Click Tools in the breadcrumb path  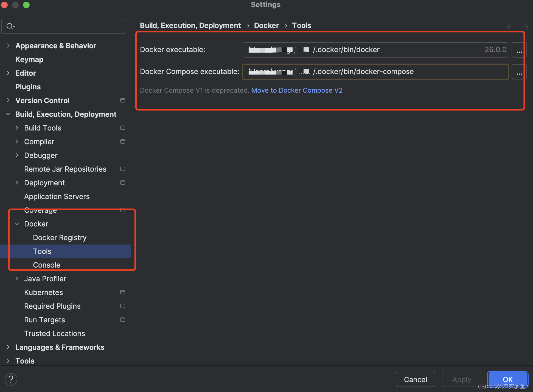pos(301,25)
